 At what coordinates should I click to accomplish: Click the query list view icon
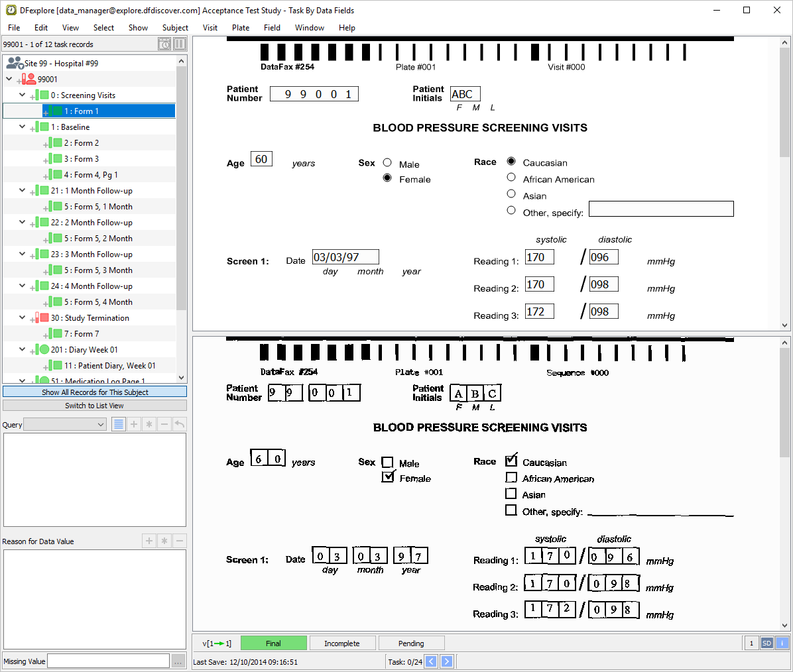point(119,424)
